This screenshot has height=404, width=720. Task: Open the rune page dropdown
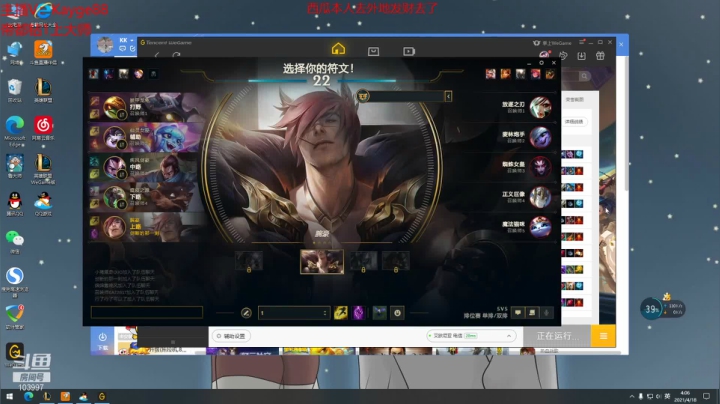click(294, 313)
